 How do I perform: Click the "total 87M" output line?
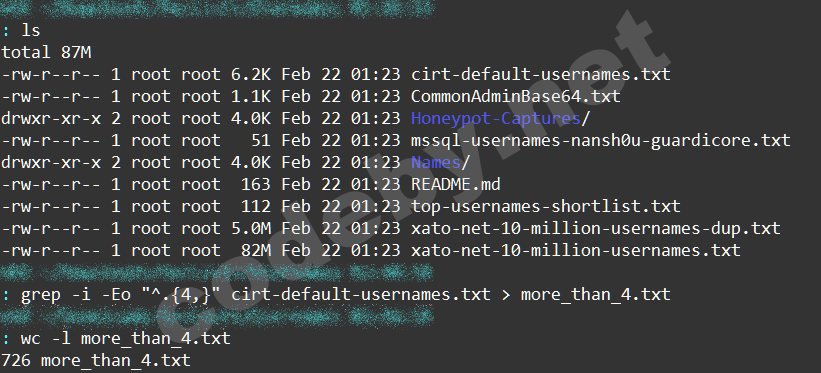click(x=46, y=52)
